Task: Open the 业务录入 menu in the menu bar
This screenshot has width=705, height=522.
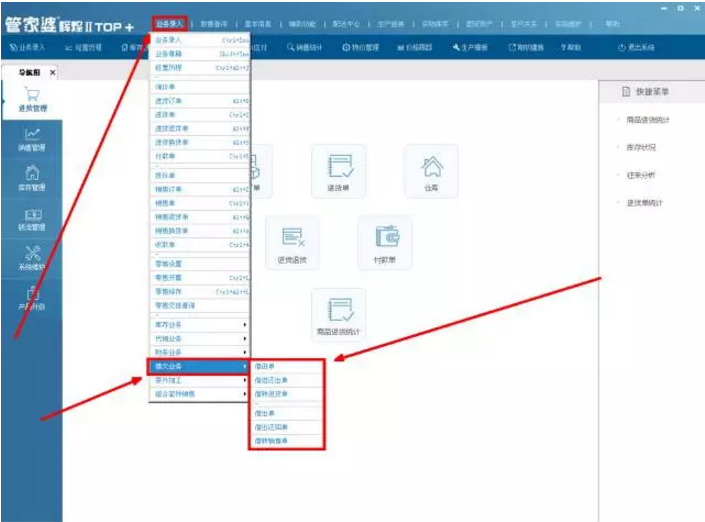Action: [x=170, y=24]
